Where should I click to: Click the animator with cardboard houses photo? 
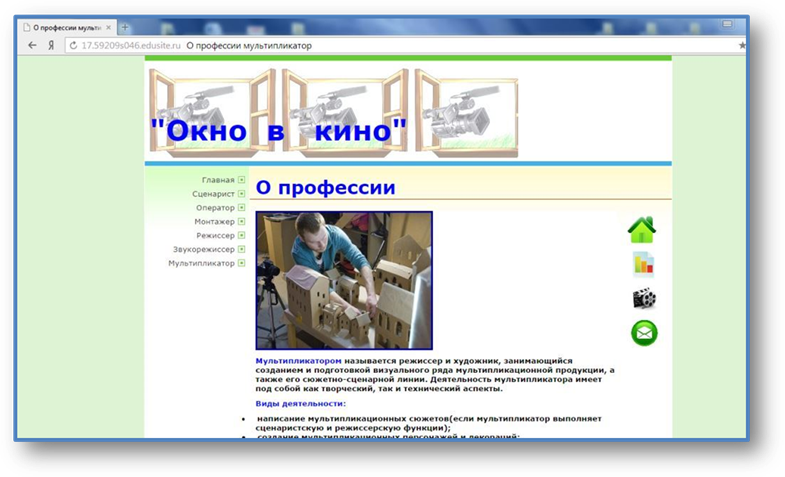click(344, 280)
